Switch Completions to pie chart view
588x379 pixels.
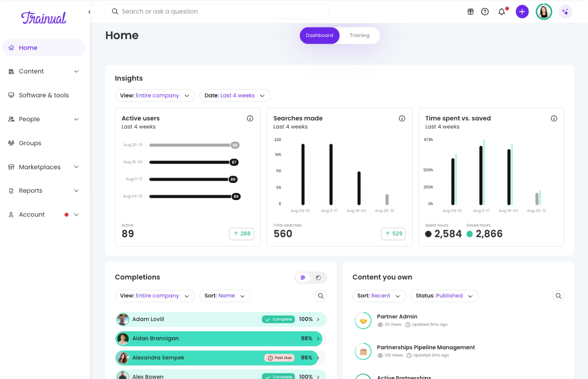pyautogui.click(x=318, y=278)
